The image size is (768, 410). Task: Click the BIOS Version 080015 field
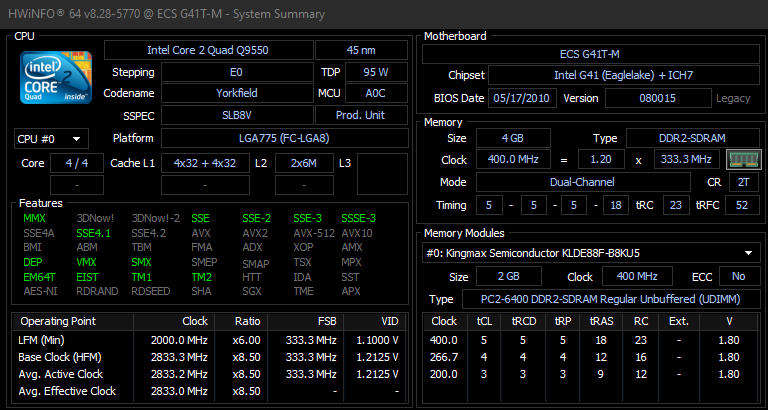pos(658,98)
